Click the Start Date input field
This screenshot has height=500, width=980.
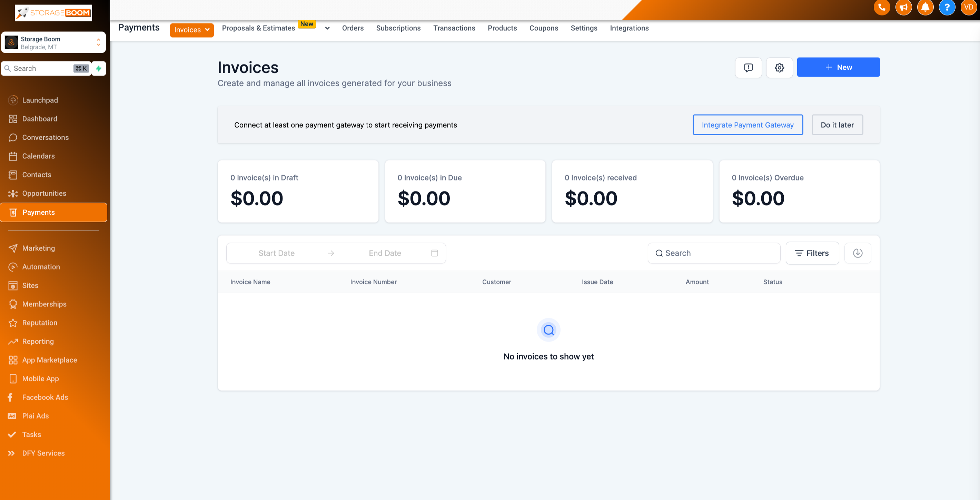(276, 253)
